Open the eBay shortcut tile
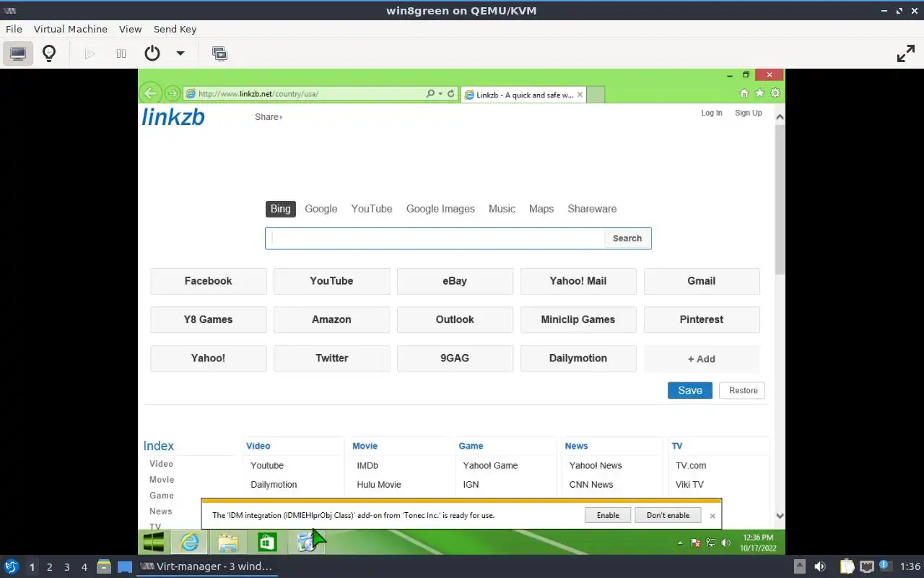Screen dimensions: 924x578 [x=455, y=281]
